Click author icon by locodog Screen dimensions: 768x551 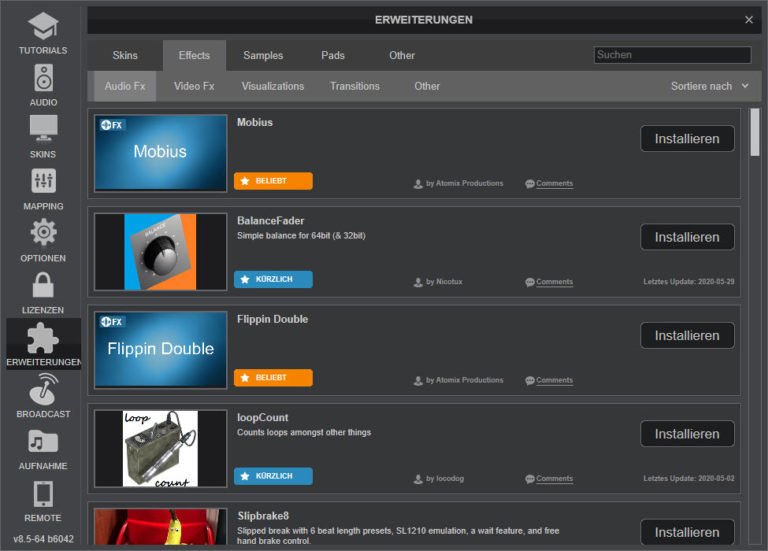418,479
